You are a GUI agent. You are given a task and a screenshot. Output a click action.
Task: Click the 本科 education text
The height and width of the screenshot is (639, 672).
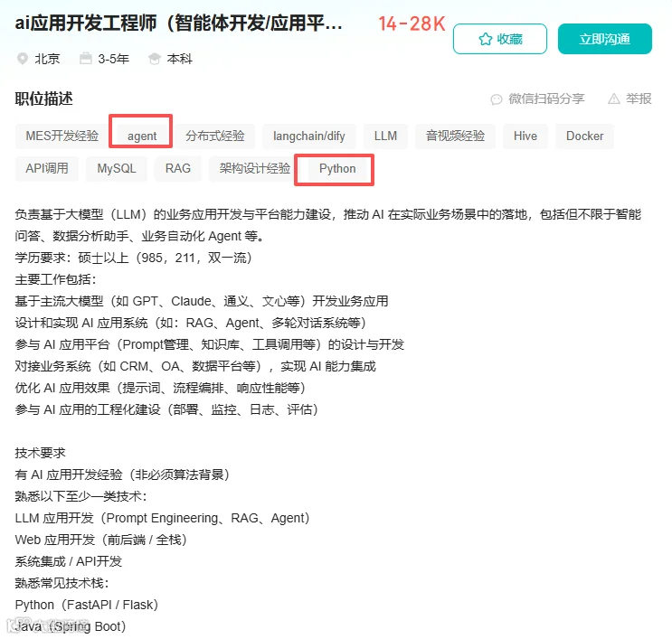180,59
